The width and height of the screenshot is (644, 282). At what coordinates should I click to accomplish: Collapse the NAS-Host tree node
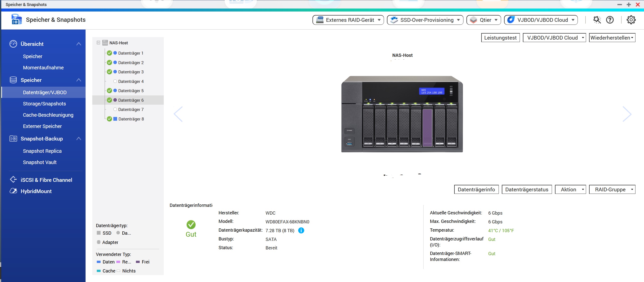[98, 43]
